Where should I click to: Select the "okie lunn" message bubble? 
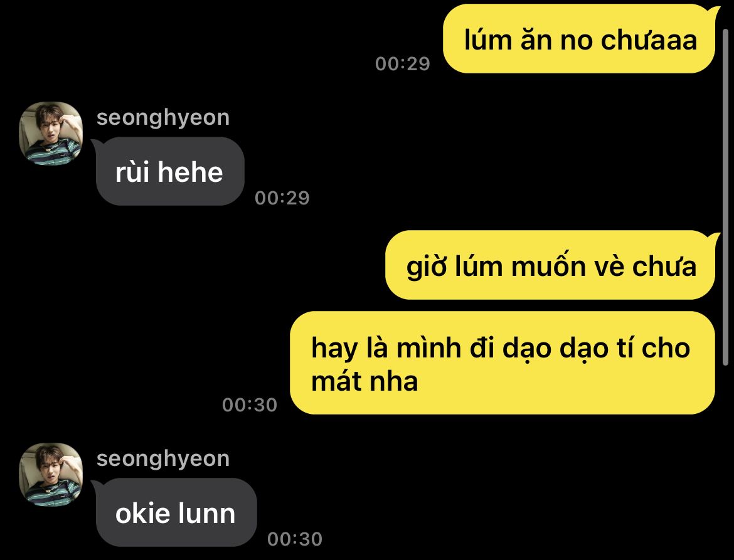pos(176,512)
